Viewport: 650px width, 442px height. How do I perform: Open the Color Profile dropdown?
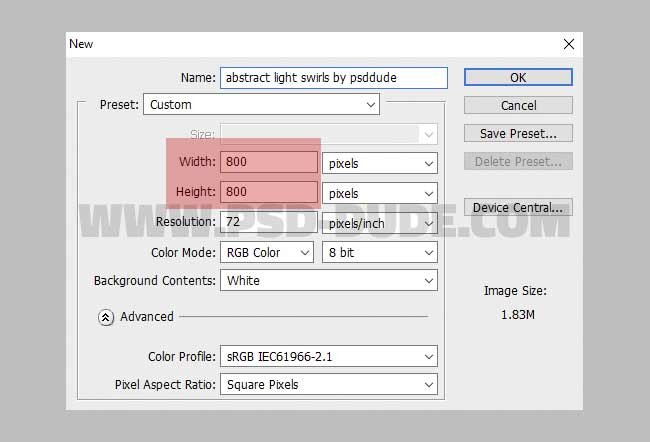(329, 356)
